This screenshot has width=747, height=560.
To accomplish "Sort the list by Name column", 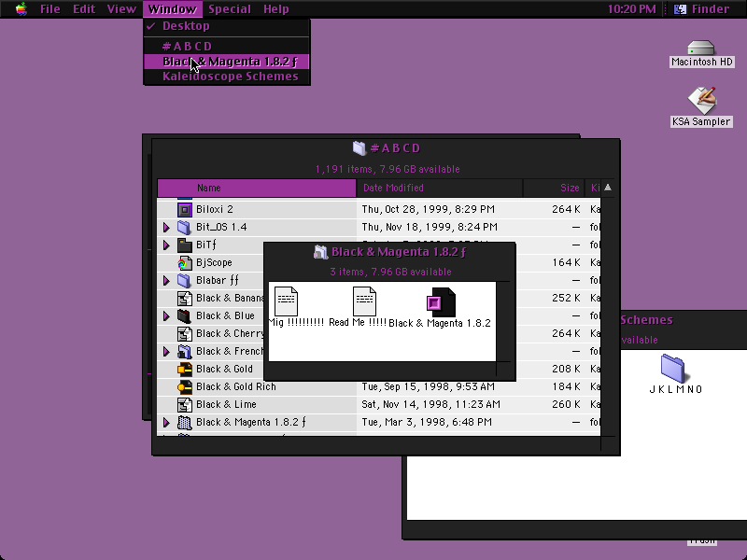I will click(257, 189).
